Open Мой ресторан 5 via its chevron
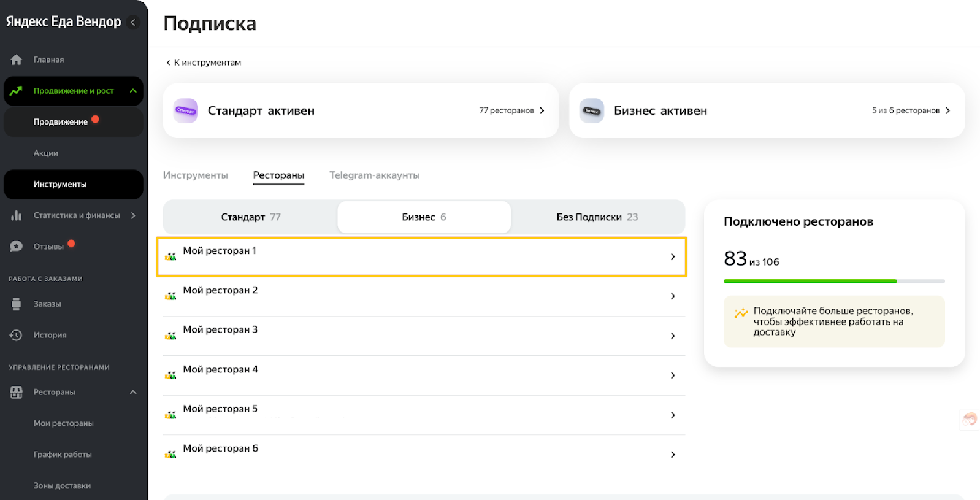Image resolution: width=980 pixels, height=500 pixels. [673, 415]
